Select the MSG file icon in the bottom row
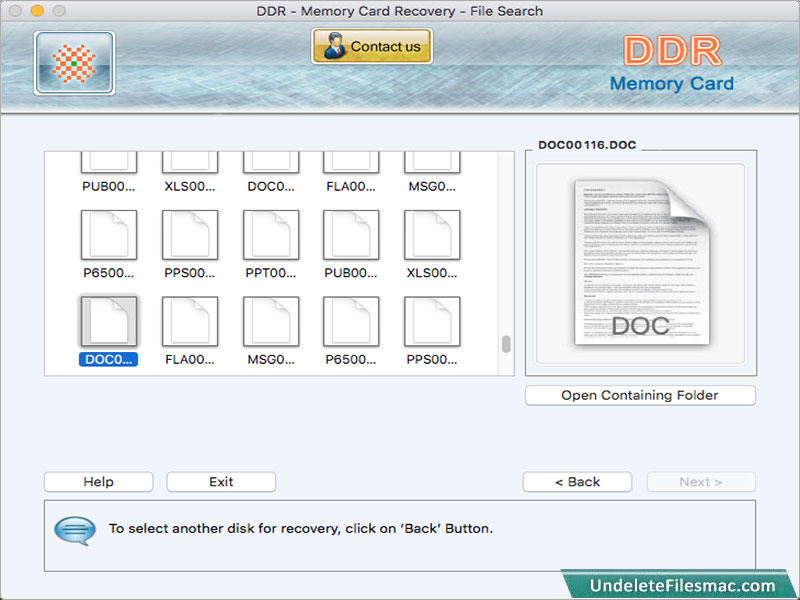The height and width of the screenshot is (600, 800). tap(270, 322)
